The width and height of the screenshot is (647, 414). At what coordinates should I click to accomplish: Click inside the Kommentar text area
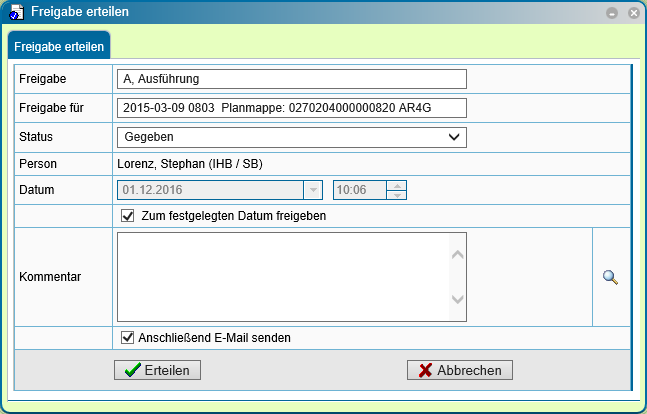pyautogui.click(x=283, y=277)
